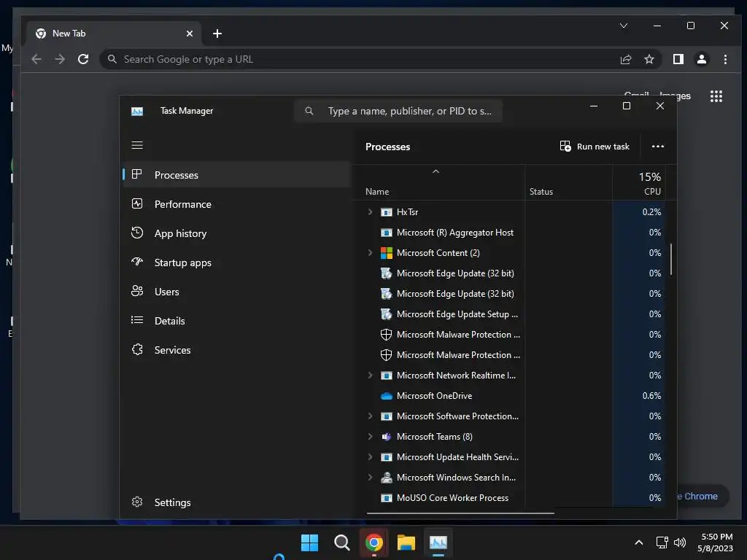The image size is (747, 560).
Task: Open Chrome profile avatar icon
Action: pos(701,59)
